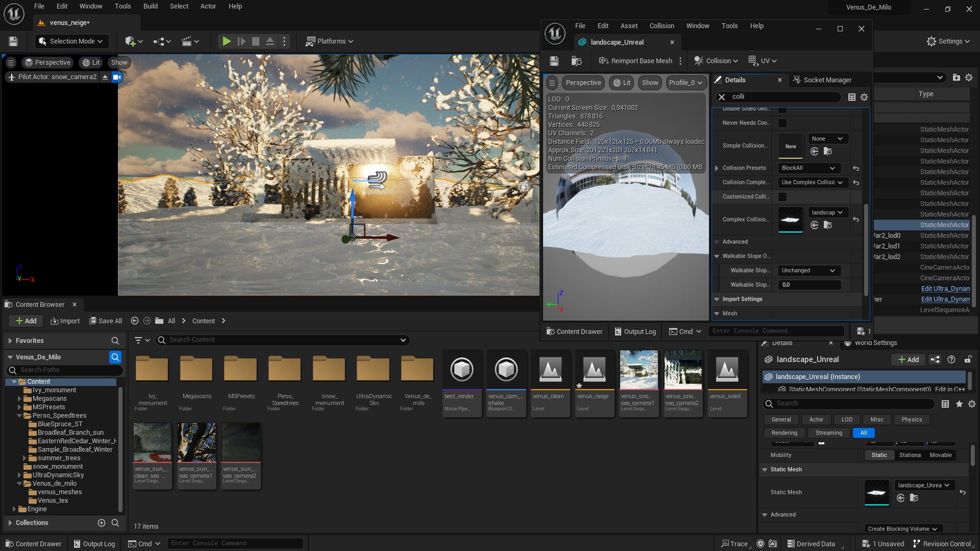
Task: Click the eject pilot actor icon
Action: (x=105, y=77)
